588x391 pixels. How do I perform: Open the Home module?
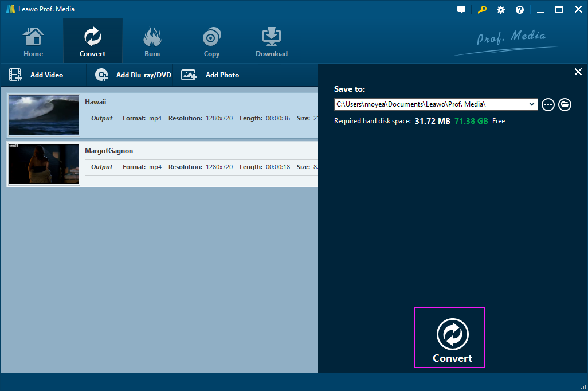click(x=33, y=42)
